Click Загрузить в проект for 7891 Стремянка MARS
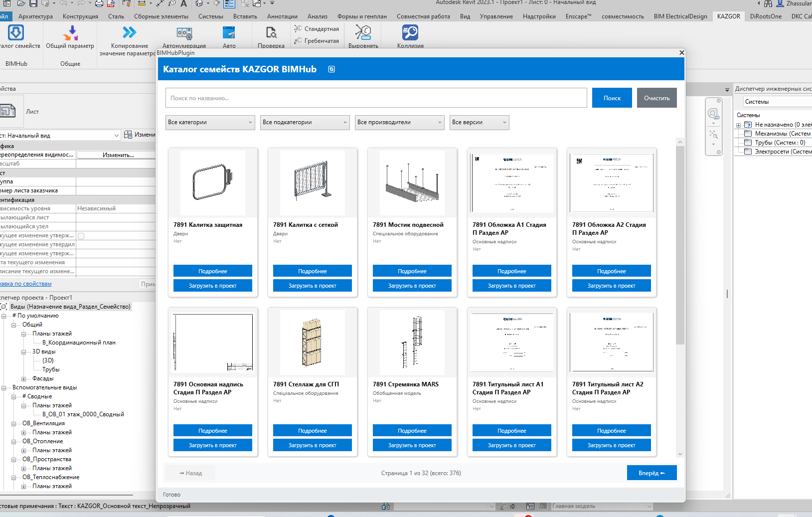The height and width of the screenshot is (517, 812). [x=412, y=445]
